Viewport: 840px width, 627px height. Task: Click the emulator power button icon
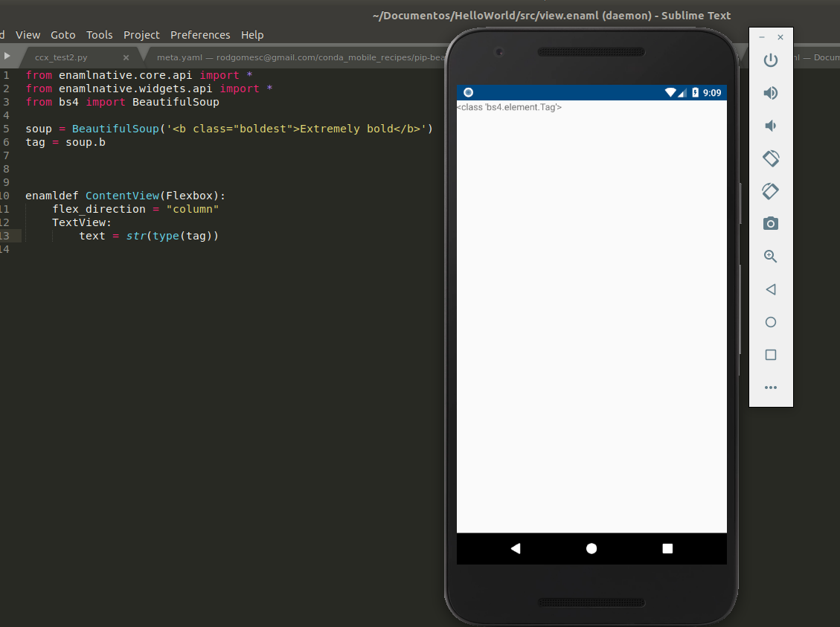coord(770,60)
